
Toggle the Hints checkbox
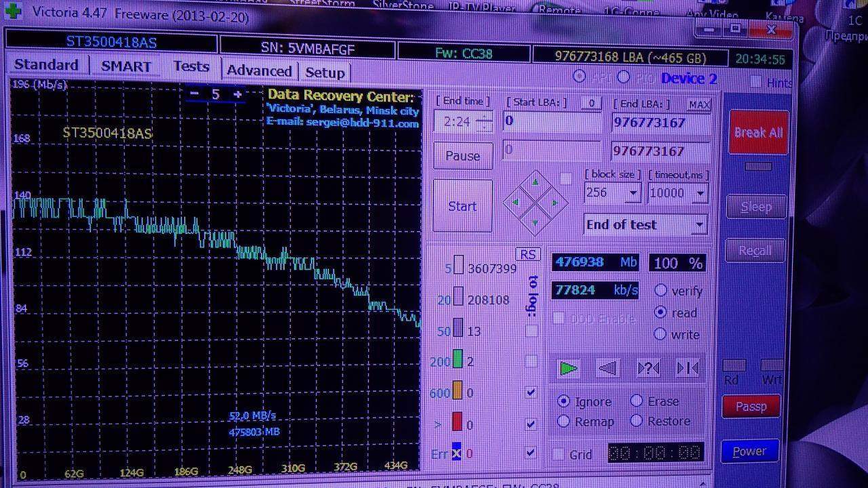point(756,82)
